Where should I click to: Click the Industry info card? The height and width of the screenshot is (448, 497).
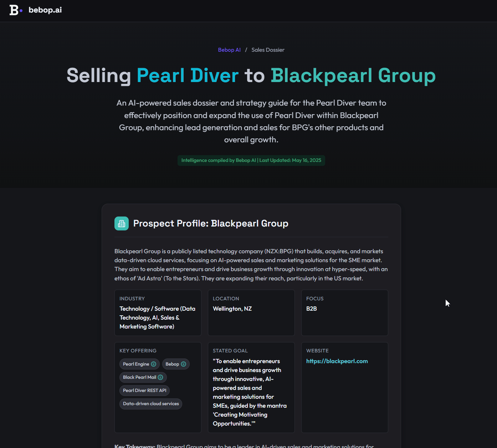pyautogui.click(x=158, y=313)
